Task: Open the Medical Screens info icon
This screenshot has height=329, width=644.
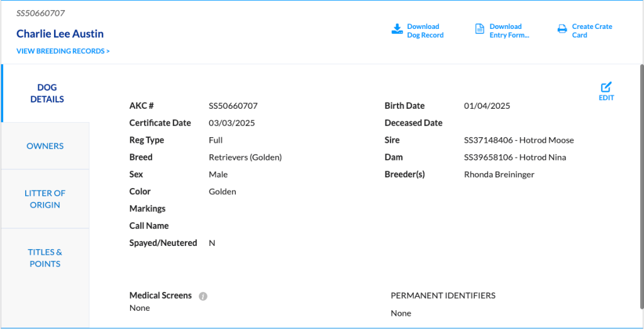Action: tap(203, 296)
